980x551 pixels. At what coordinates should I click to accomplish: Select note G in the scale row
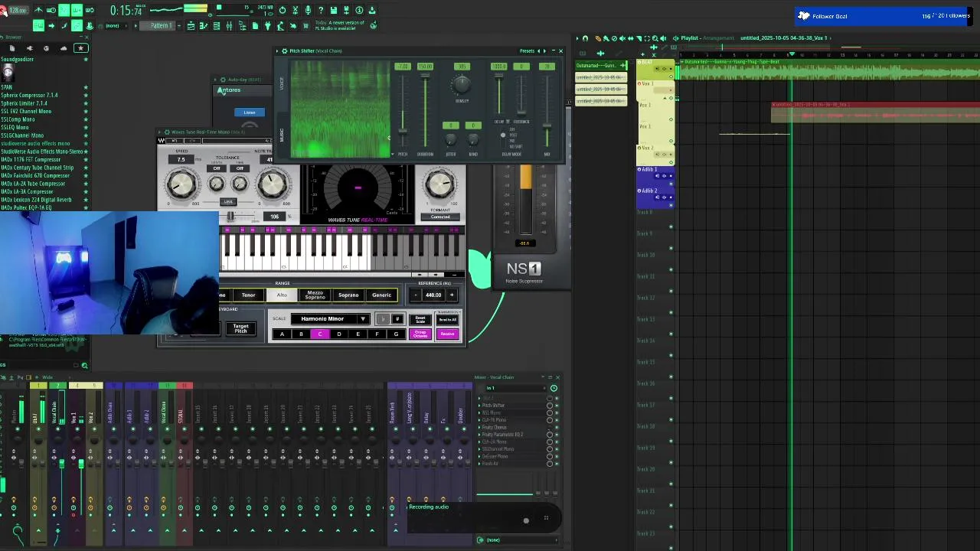tap(396, 334)
